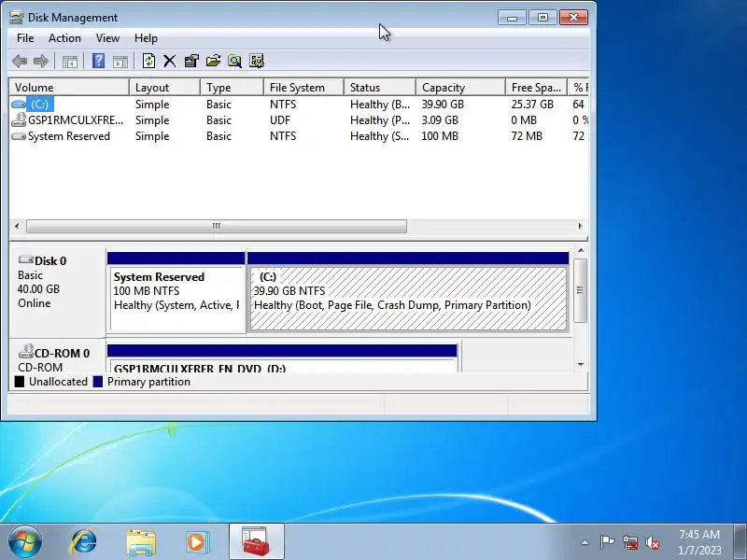Image resolution: width=747 pixels, height=560 pixels.
Task: Click the Show desktop button
Action: pos(740,542)
